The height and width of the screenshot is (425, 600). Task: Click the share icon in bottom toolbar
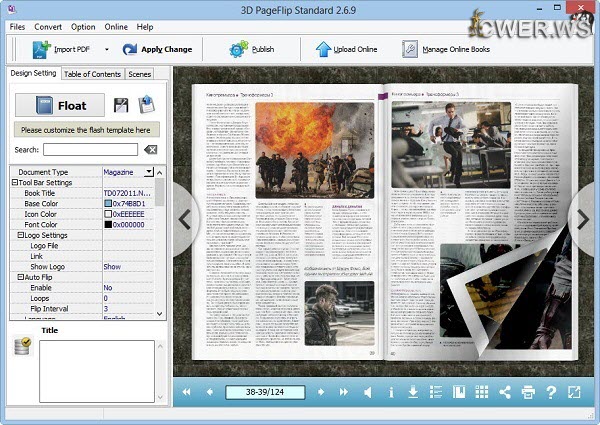pos(504,392)
